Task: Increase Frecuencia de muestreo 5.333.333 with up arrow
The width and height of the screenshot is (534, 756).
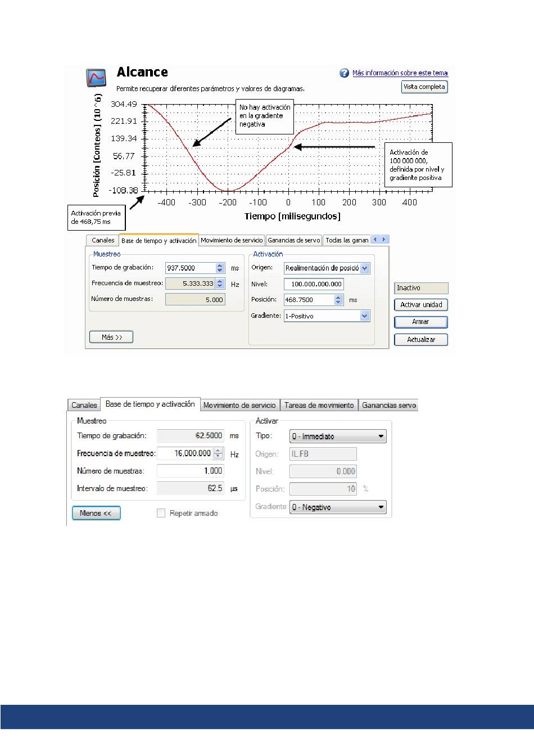Action: point(220,281)
